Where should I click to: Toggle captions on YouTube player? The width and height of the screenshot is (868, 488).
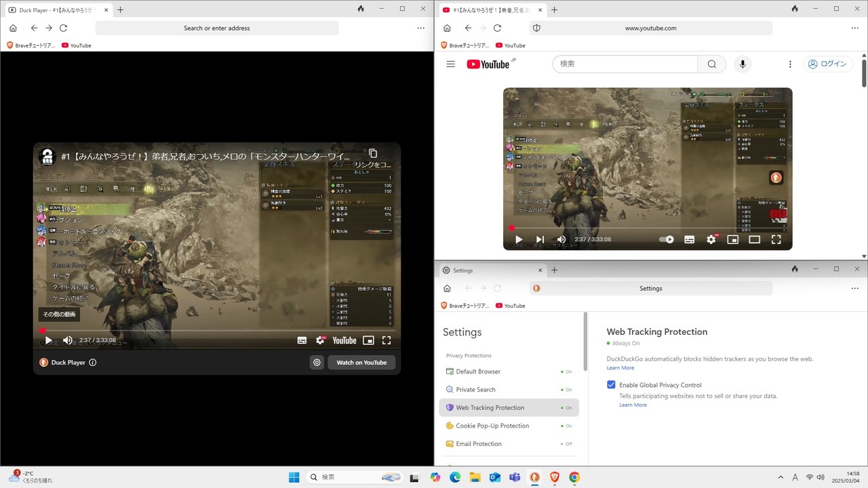[x=690, y=239]
